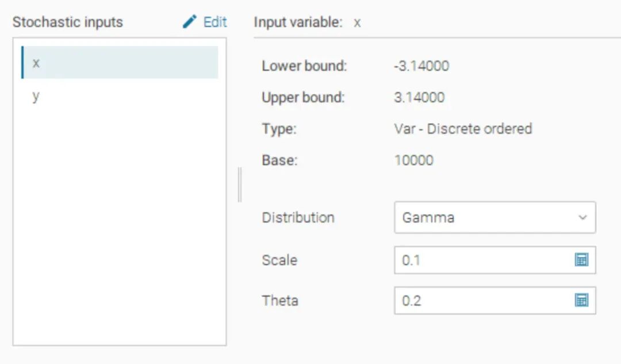Click the Distribution label text
The height and width of the screenshot is (364, 621).
coord(298,217)
